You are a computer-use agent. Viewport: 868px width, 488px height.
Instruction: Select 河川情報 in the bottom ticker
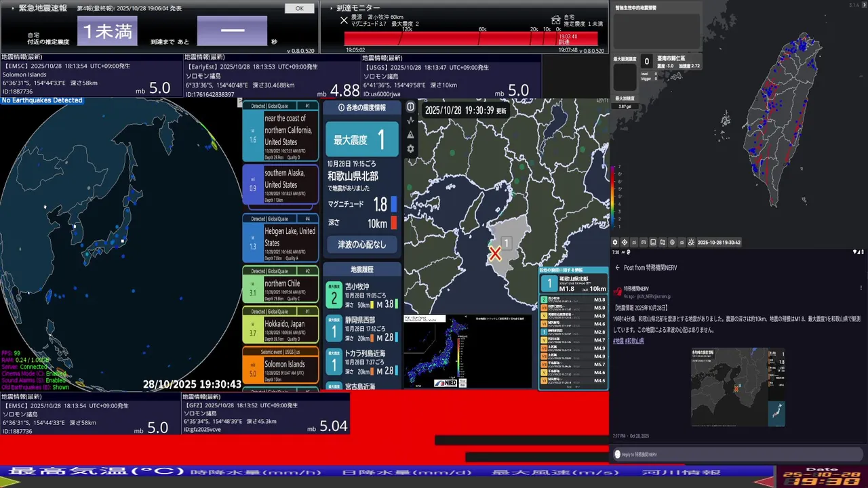(x=682, y=472)
